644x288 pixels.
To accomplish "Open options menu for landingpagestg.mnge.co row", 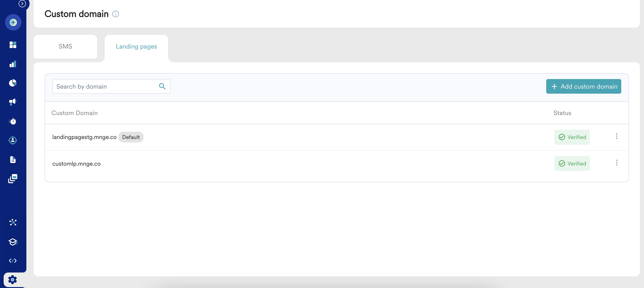I will pyautogui.click(x=617, y=136).
